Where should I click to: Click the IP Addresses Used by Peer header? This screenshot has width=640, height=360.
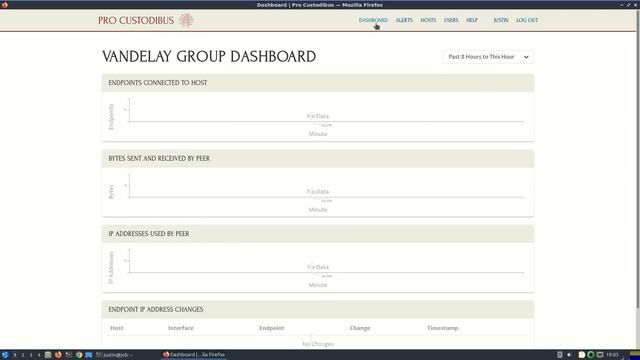point(318,234)
